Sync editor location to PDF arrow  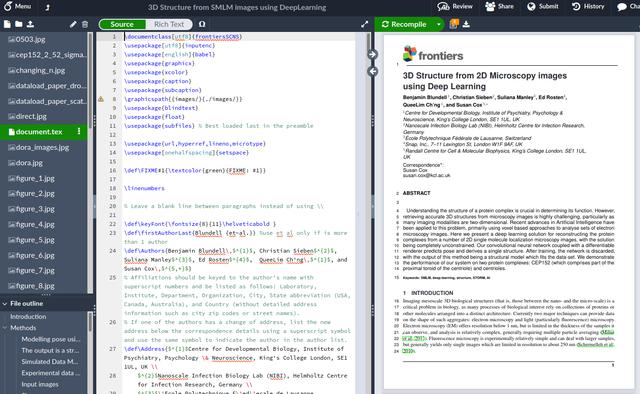(372, 54)
